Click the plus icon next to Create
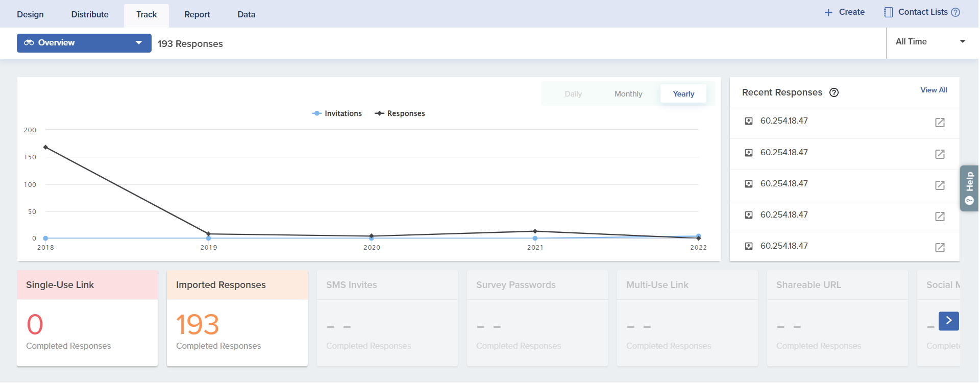Image resolution: width=980 pixels, height=383 pixels. click(x=828, y=12)
